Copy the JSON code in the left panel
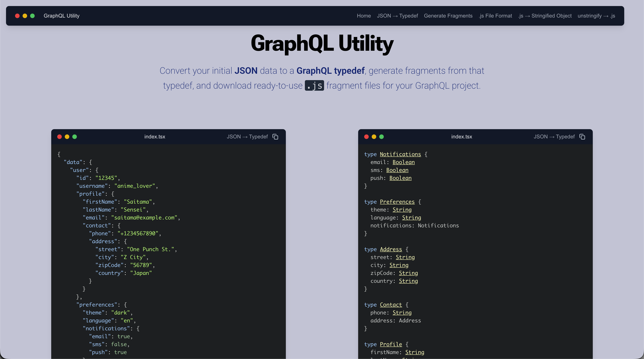Screen dimensions: 644x359 coord(275,137)
